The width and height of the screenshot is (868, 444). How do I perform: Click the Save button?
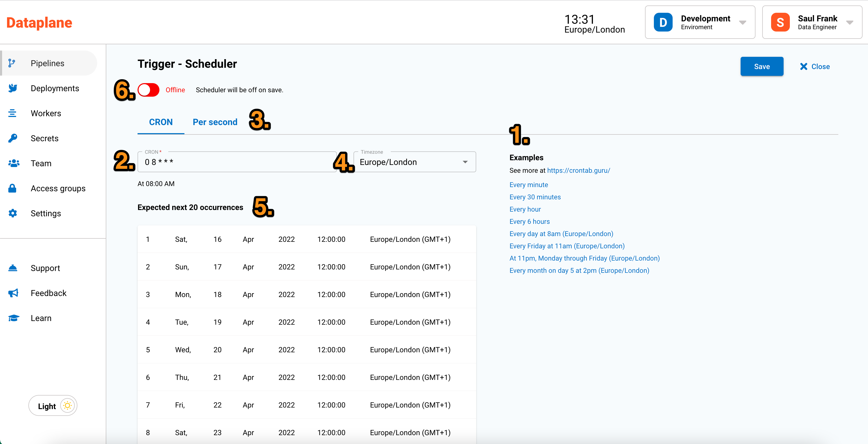coord(762,66)
